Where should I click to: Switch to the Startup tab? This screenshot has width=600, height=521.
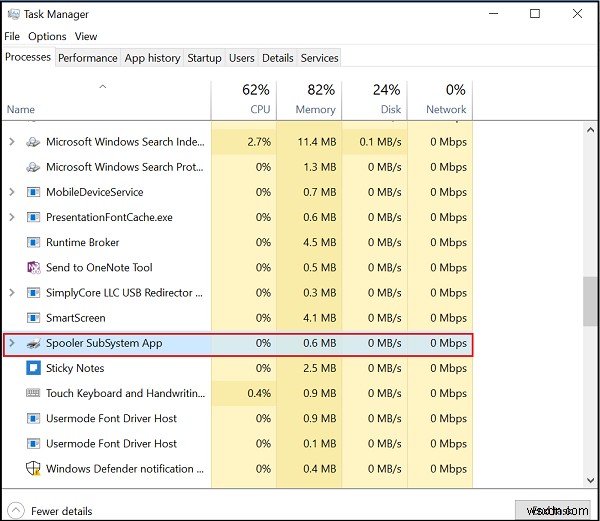(204, 58)
